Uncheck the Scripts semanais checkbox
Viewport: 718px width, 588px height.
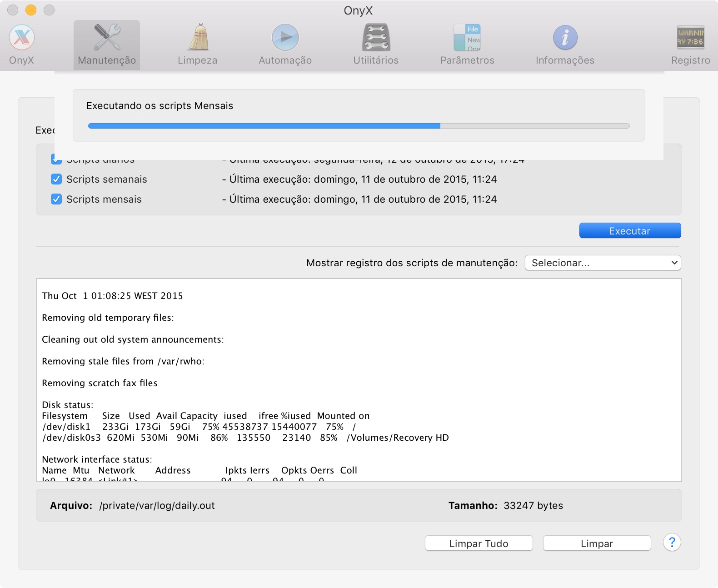(x=56, y=179)
